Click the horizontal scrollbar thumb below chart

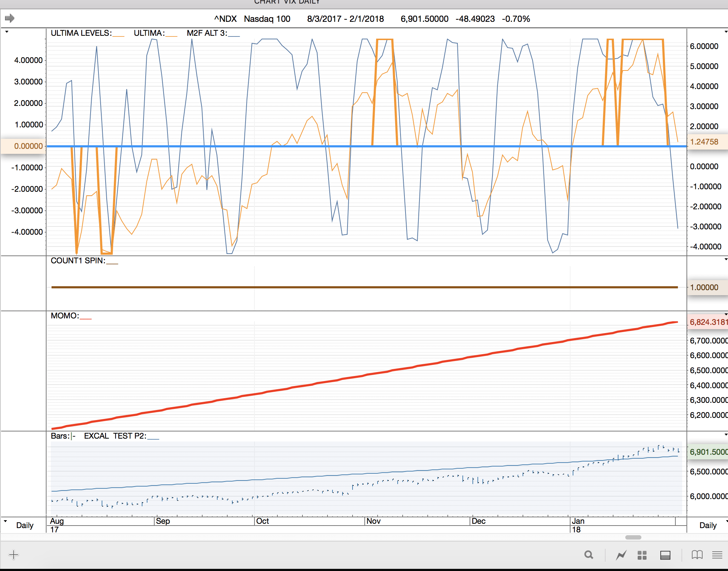[633, 537]
